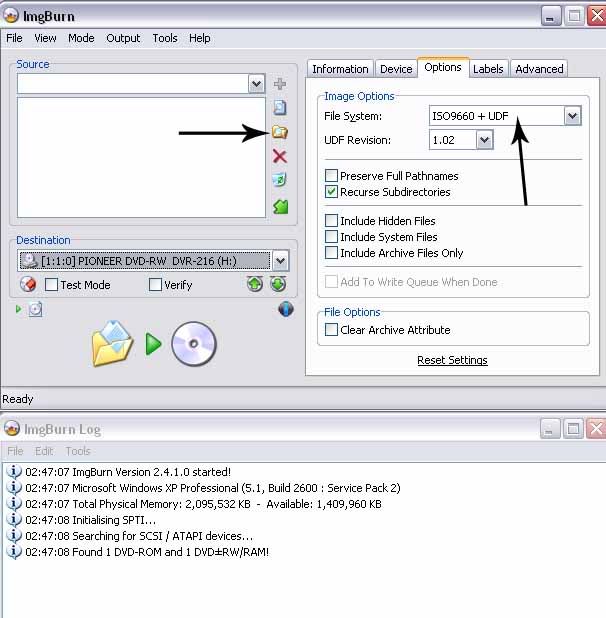Click the blue globe information icon
Image resolution: width=606 pixels, height=618 pixels.
pyautogui.click(x=286, y=309)
